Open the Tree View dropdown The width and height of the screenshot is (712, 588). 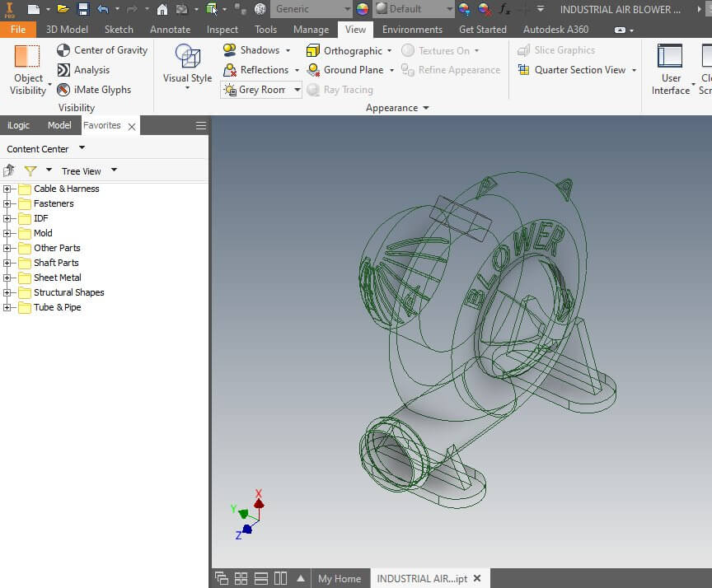[89, 171]
